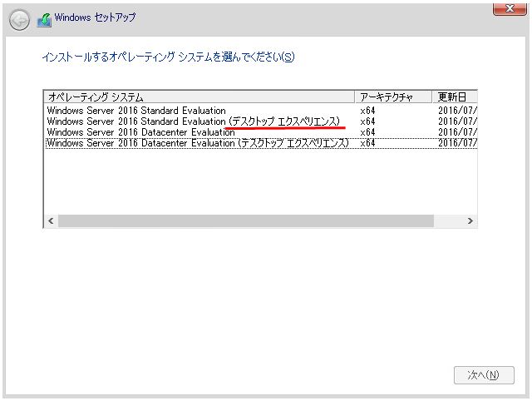This screenshot has width=532, height=401.
Task: Click the オペレーティング システム column header
Action: coord(199,97)
